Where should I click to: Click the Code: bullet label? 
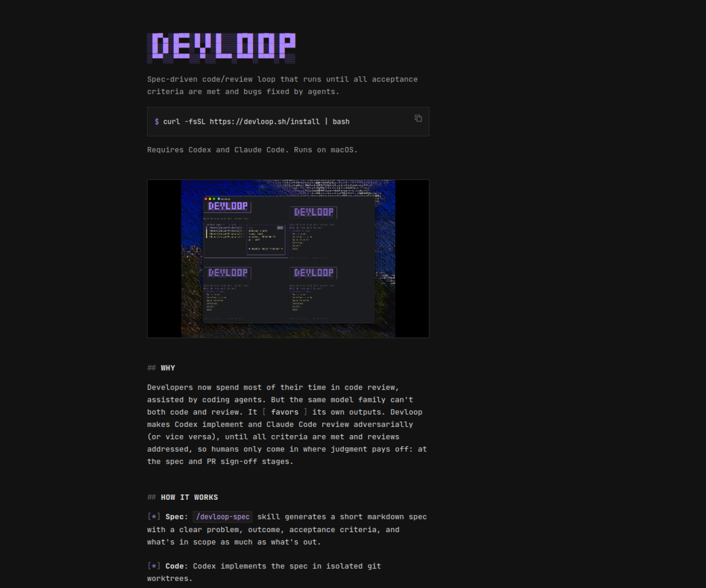coord(176,566)
